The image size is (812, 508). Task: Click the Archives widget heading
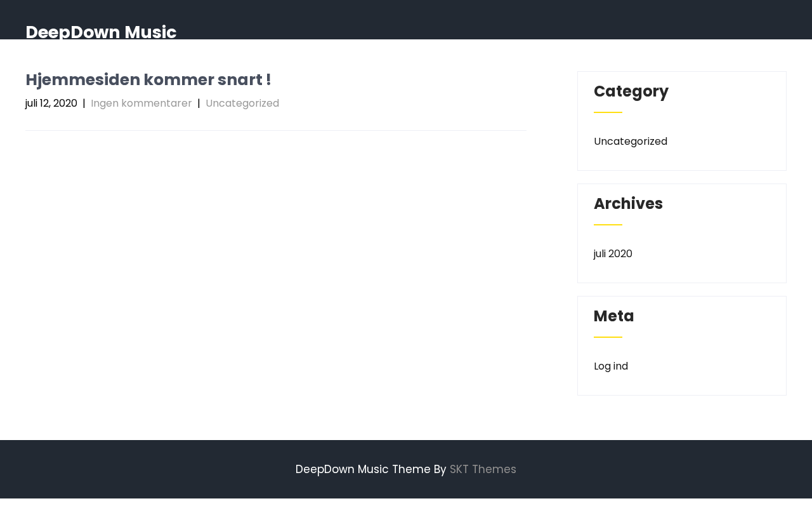pyautogui.click(x=628, y=204)
